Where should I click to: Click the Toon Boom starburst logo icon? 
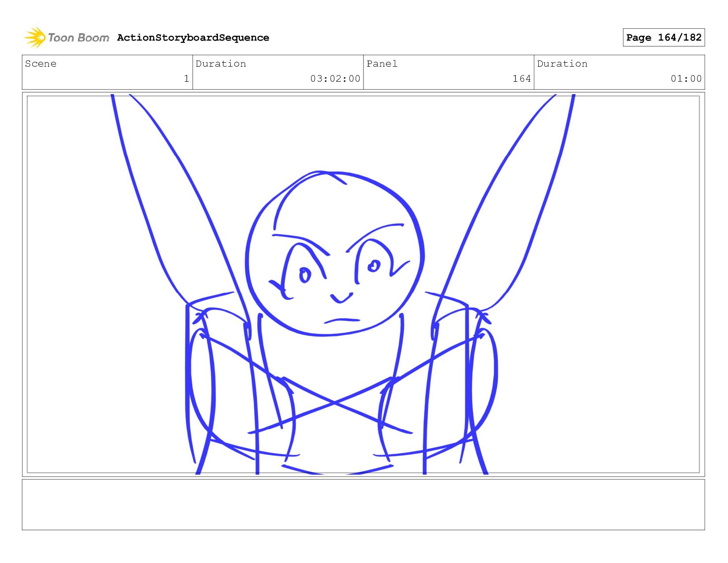coord(35,38)
